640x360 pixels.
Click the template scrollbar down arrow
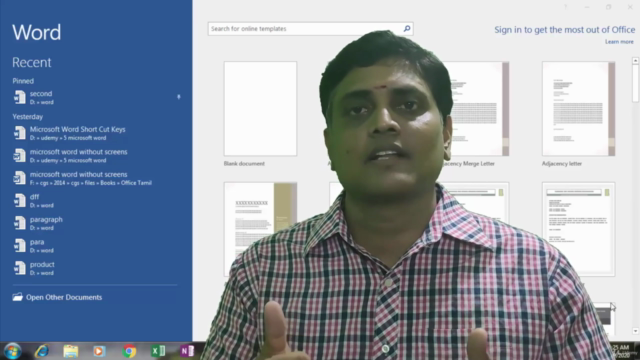[x=636, y=331]
